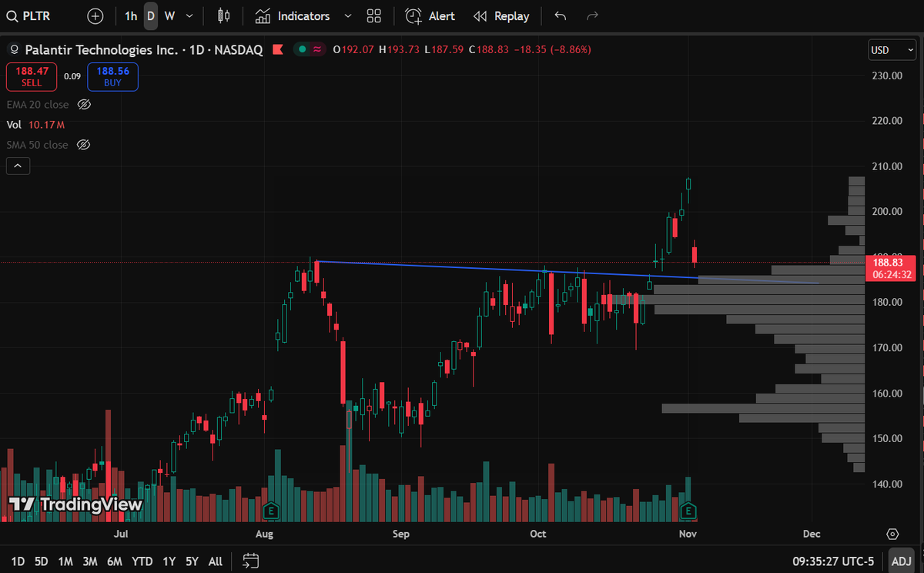Create an Alert
Screen dimensions: 924x573
point(430,16)
